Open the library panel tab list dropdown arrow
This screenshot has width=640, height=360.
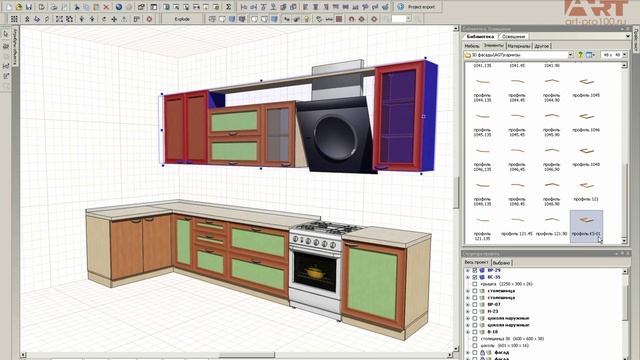pyautogui.click(x=628, y=36)
